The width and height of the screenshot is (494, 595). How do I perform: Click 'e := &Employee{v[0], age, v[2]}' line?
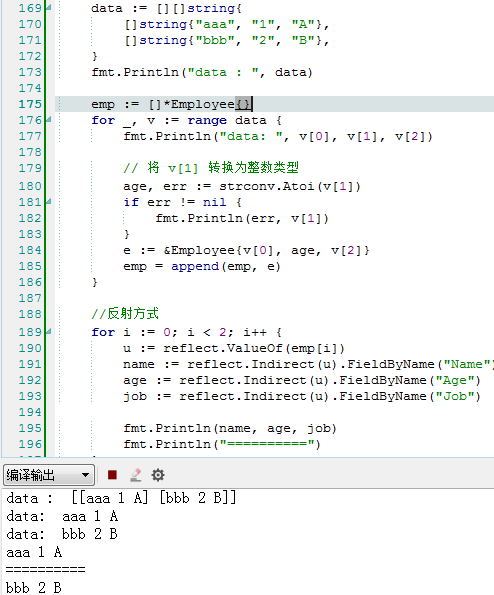pyautogui.click(x=246, y=250)
